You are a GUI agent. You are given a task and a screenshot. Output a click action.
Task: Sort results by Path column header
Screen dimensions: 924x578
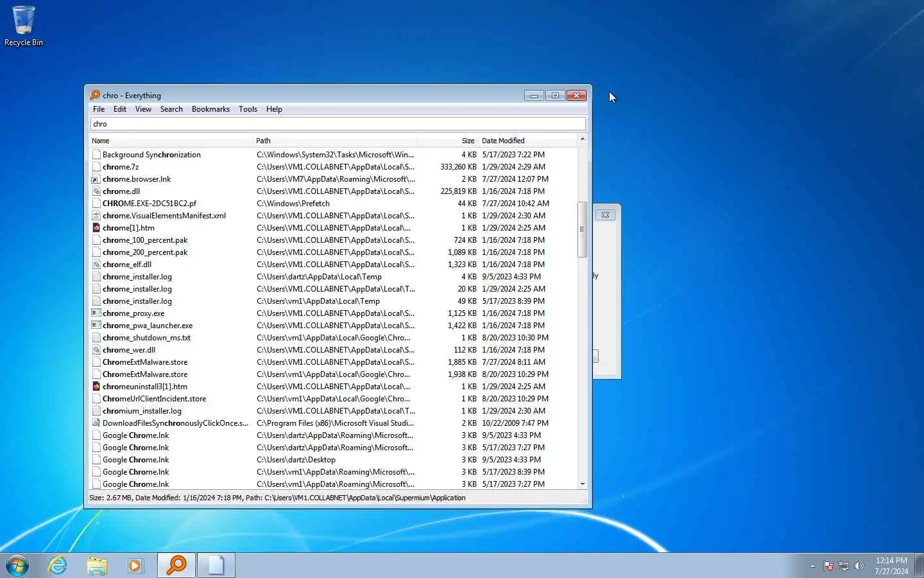pyautogui.click(x=335, y=141)
